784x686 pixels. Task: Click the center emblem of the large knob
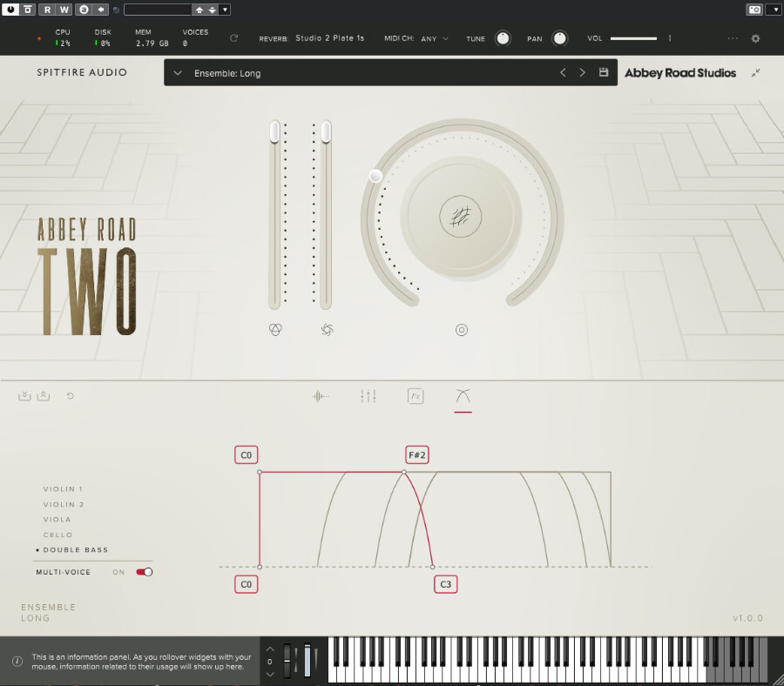tap(461, 217)
